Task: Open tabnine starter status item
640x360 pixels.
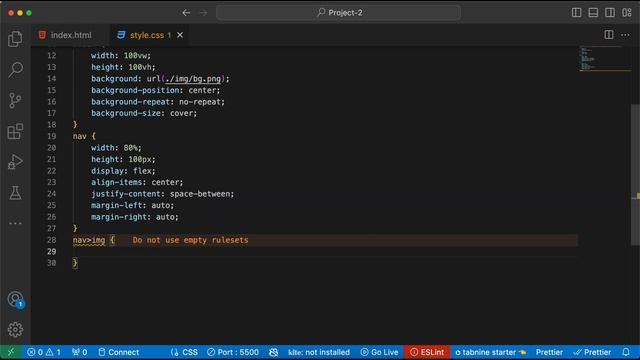Action: [491, 352]
